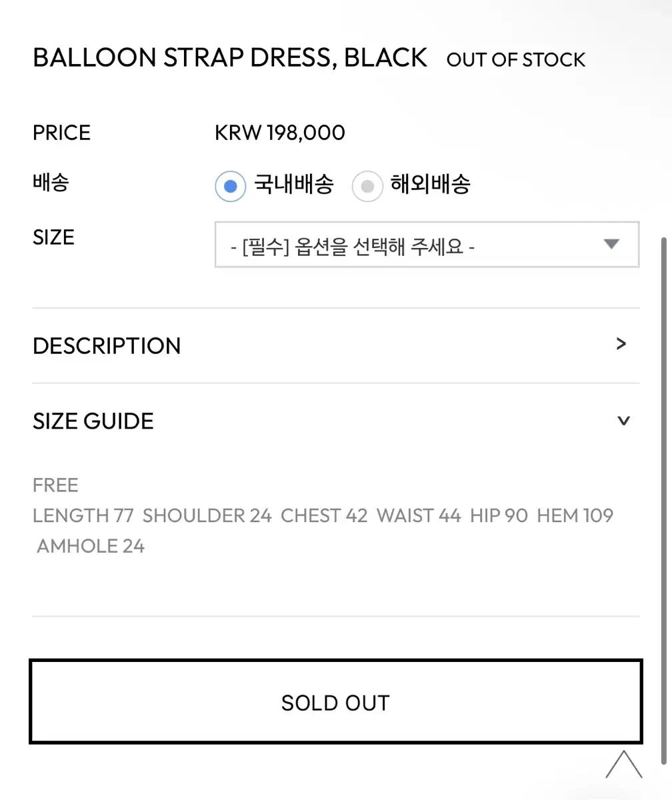Click the KRW 198,000 price text

pyautogui.click(x=280, y=133)
